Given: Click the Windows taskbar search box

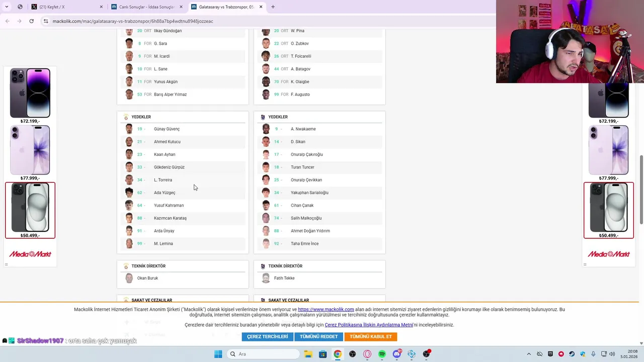Looking at the screenshot, I should (x=263, y=354).
